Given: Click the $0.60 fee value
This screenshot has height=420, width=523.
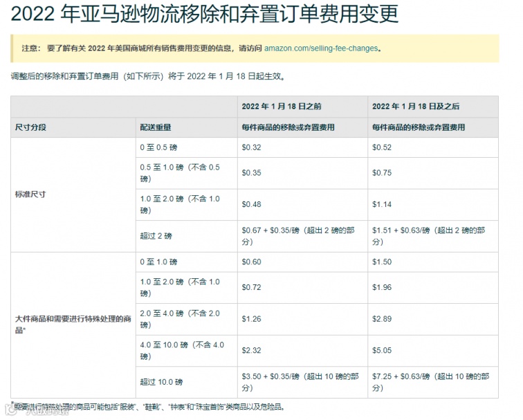Looking at the screenshot, I should click(251, 262).
